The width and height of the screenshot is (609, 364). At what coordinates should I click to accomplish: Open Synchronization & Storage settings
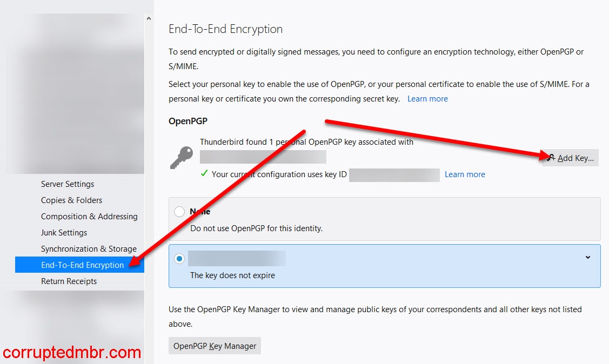coord(89,248)
